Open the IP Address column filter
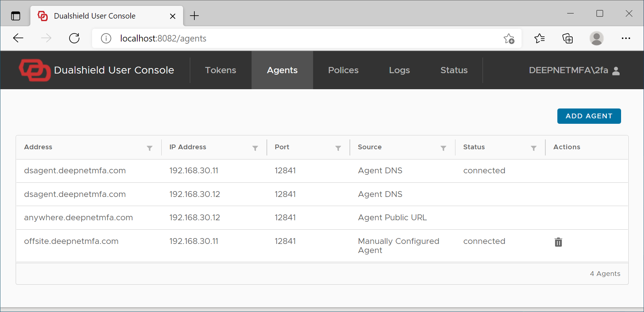Screen dimensions: 644x312 click(x=255, y=148)
